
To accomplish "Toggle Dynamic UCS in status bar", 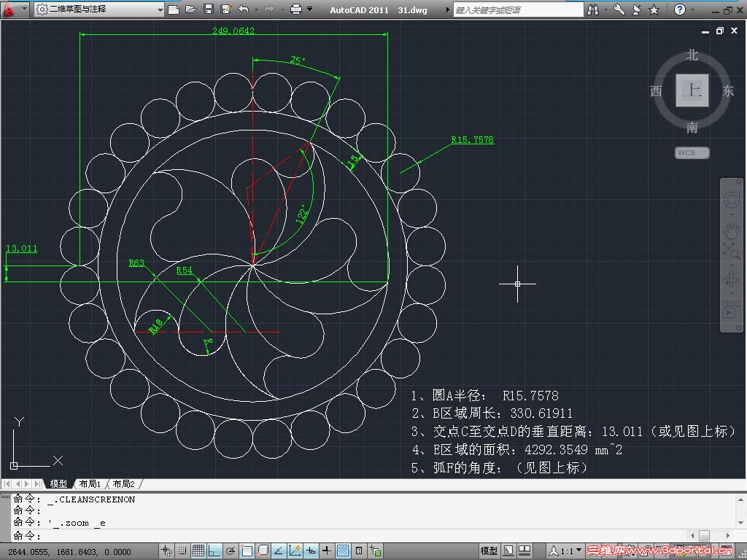I will click(295, 551).
